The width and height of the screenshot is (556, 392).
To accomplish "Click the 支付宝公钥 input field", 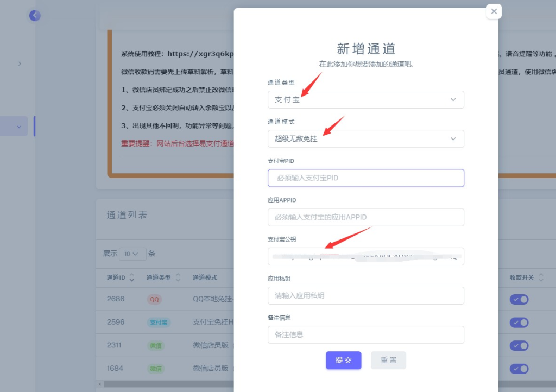I will 365,256.
